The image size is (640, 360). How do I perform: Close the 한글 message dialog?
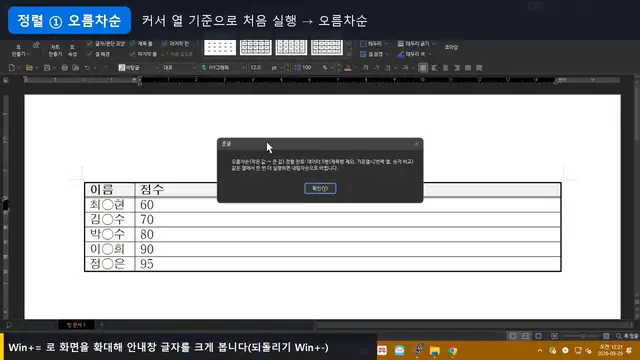coord(416,144)
